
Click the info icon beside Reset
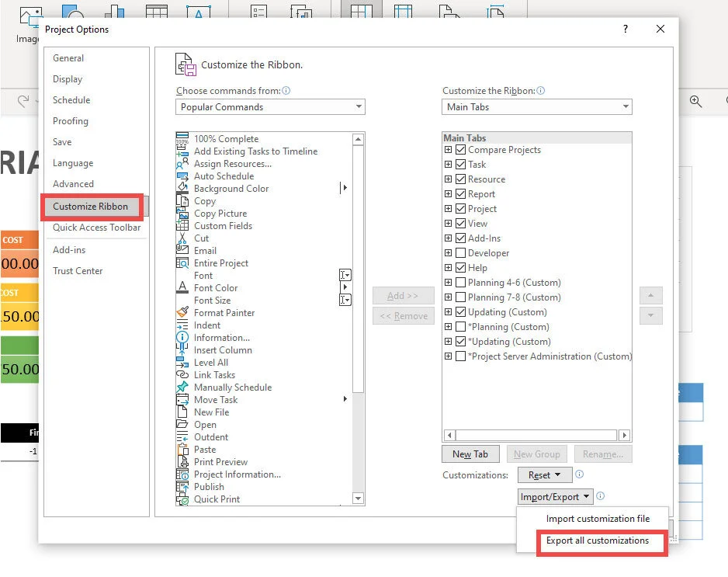[x=579, y=474]
